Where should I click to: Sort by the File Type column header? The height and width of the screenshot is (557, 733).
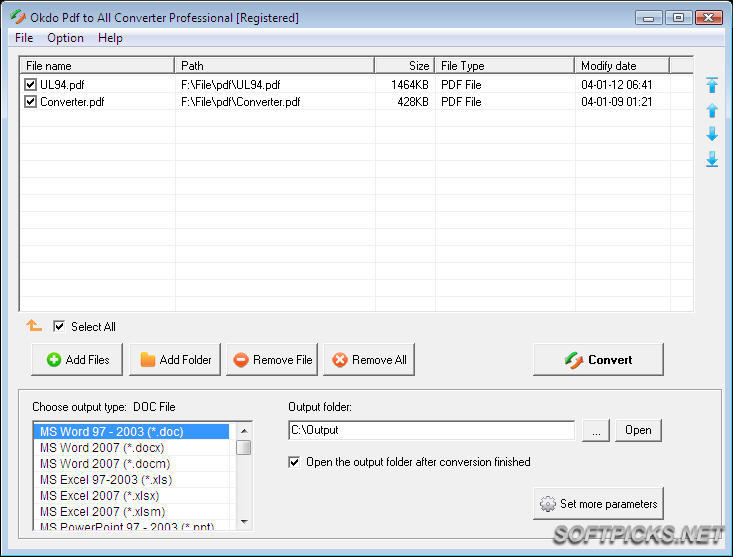[x=504, y=65]
